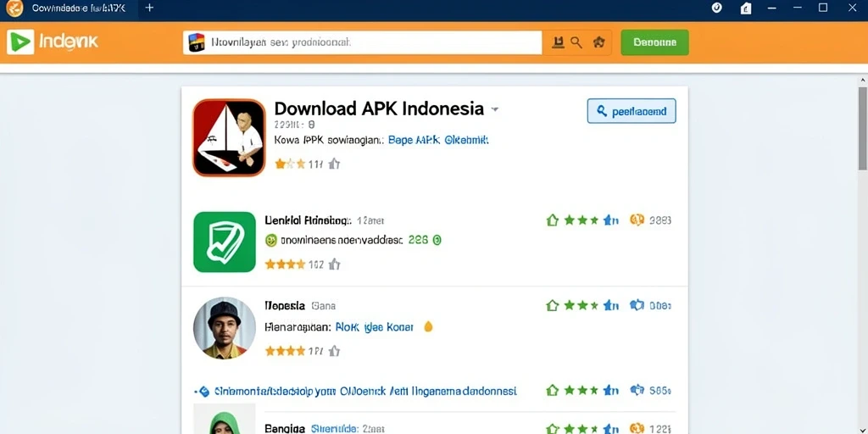Screen dimensions: 868x434
Task: Click the magnifier search icon in header
Action: (576, 42)
